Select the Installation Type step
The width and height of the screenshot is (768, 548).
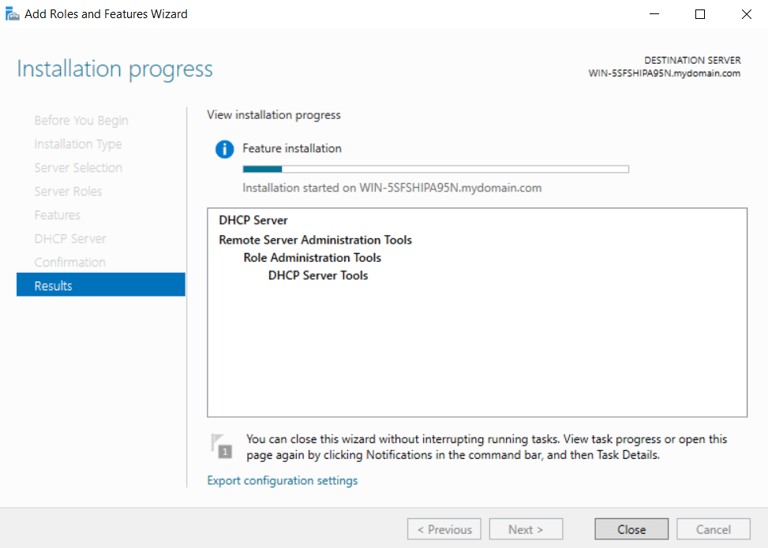pyautogui.click(x=78, y=144)
